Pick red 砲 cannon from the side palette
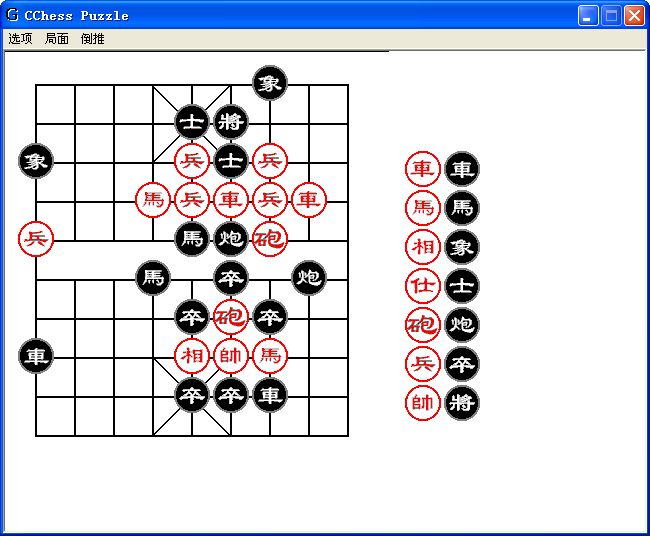 point(423,325)
